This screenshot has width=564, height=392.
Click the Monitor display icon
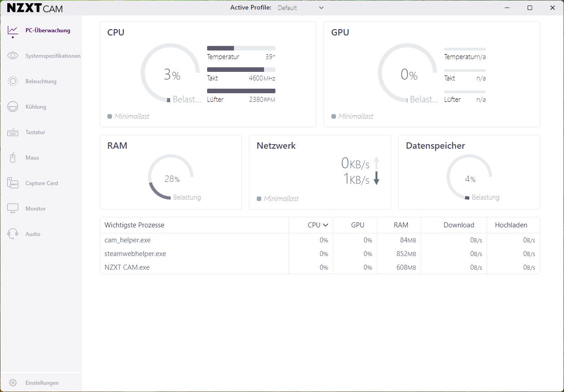coord(13,209)
